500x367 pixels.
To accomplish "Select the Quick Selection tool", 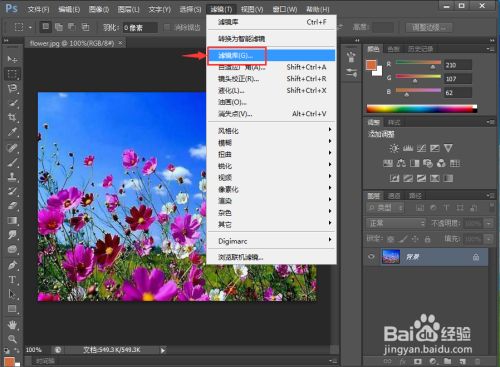I will [x=12, y=103].
